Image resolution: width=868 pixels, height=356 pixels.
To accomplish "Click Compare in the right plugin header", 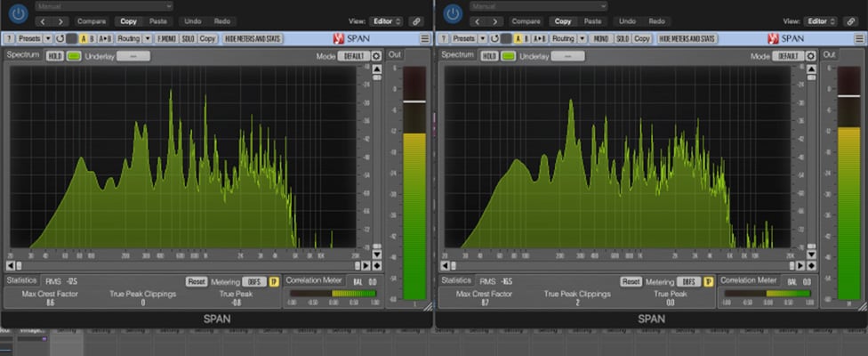I will coord(526,21).
